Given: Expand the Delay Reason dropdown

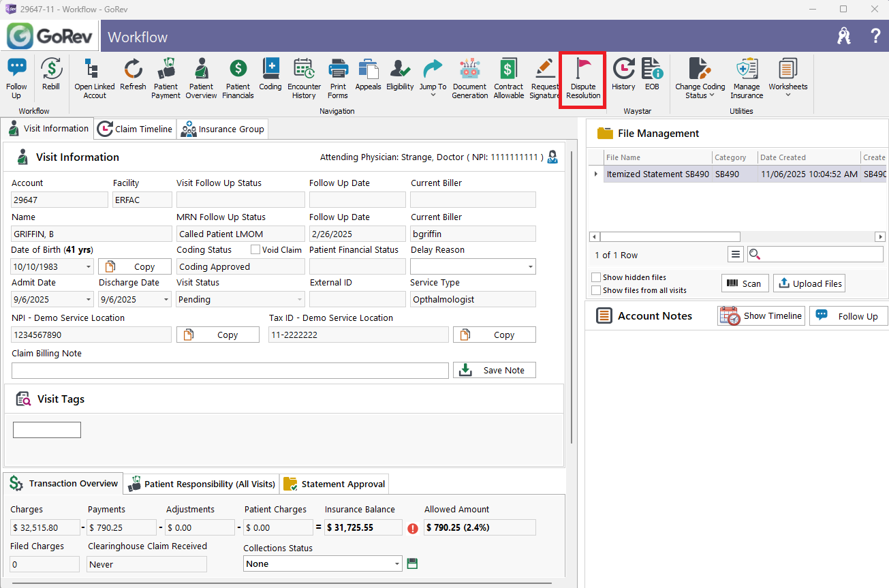Looking at the screenshot, I should click(530, 267).
